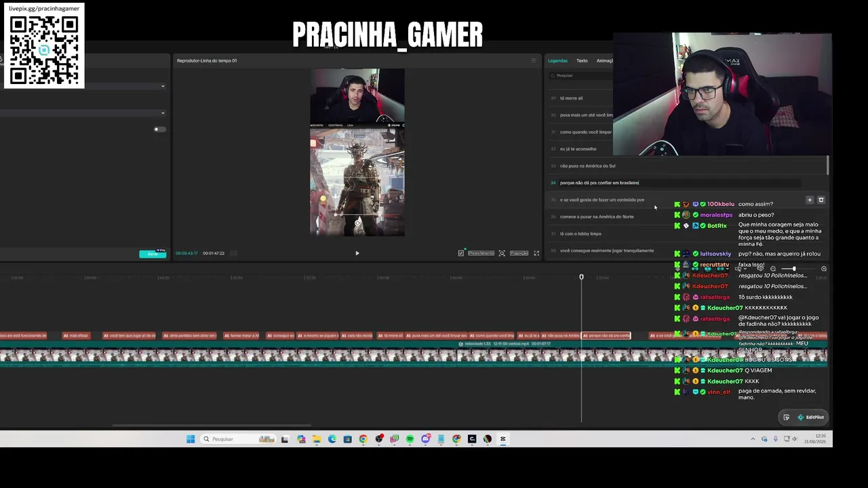
Task: Expand the second dropdown in left panel
Action: click(163, 113)
